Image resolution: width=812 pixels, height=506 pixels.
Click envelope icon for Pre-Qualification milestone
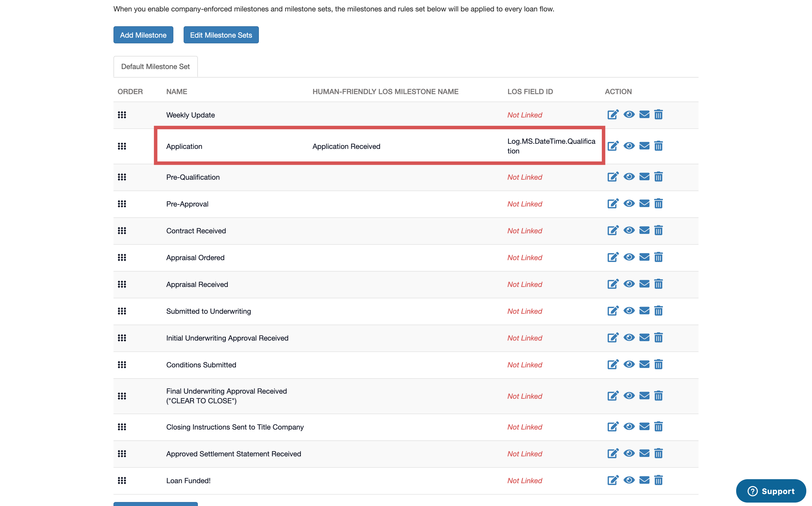point(644,177)
